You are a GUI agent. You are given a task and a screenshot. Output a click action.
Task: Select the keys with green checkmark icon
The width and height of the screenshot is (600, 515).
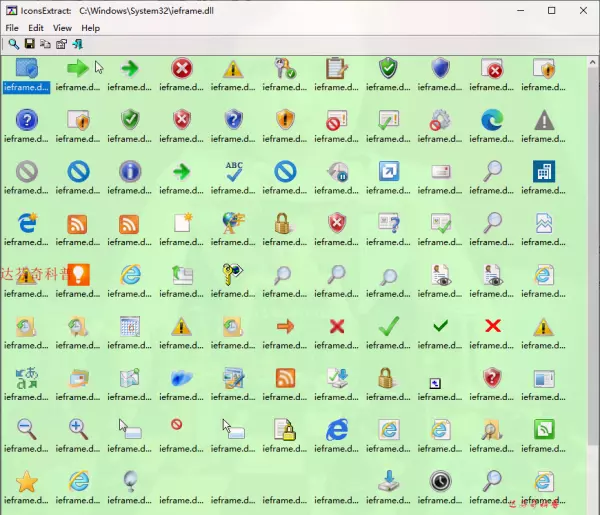point(285,68)
